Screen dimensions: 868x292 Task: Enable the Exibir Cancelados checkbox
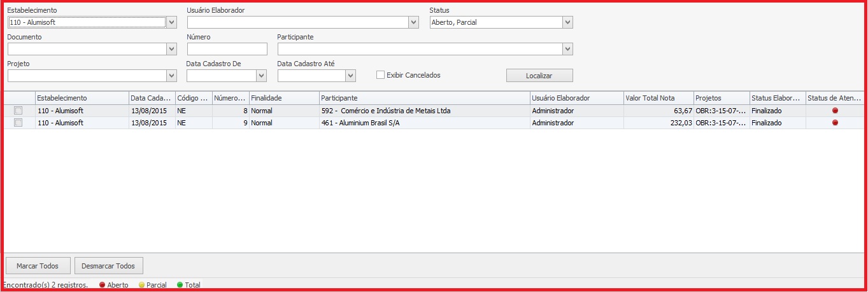click(x=381, y=75)
